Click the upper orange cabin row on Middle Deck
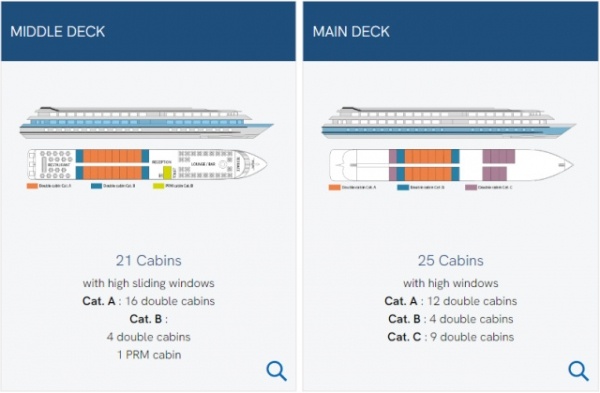This screenshot has width=600, height=393. (x=112, y=156)
